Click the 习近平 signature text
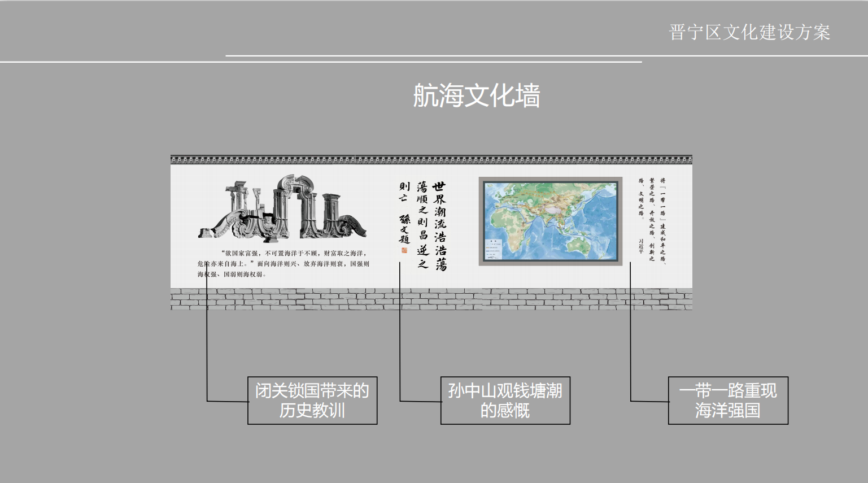This screenshot has width=868, height=483. tap(641, 246)
